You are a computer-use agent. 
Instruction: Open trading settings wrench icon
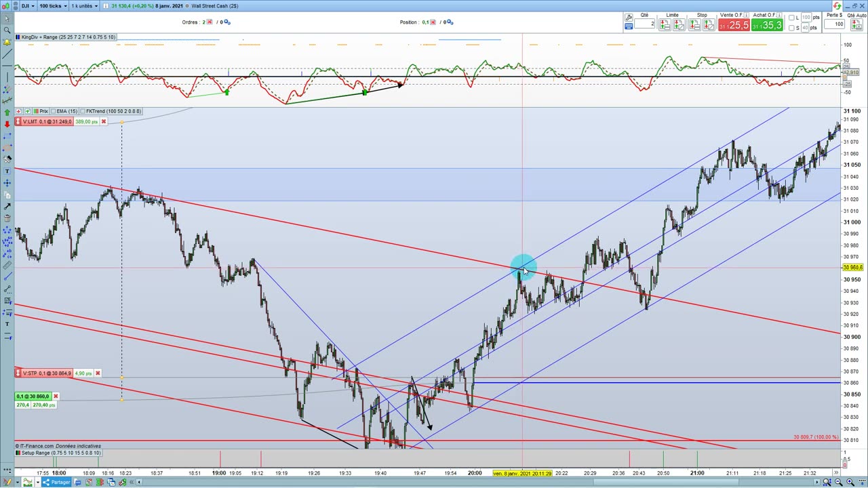coord(629,18)
